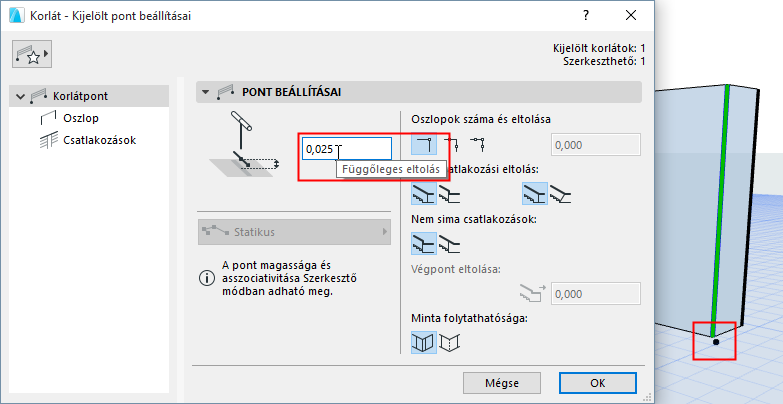
Task: Click the ArchiCAD logo in the title bar
Action: (x=16, y=15)
